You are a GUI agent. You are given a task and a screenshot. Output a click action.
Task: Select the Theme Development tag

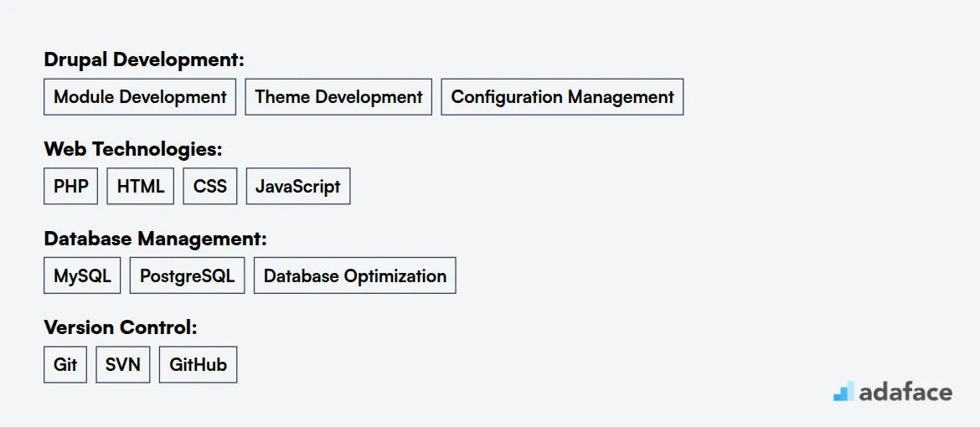[338, 97]
